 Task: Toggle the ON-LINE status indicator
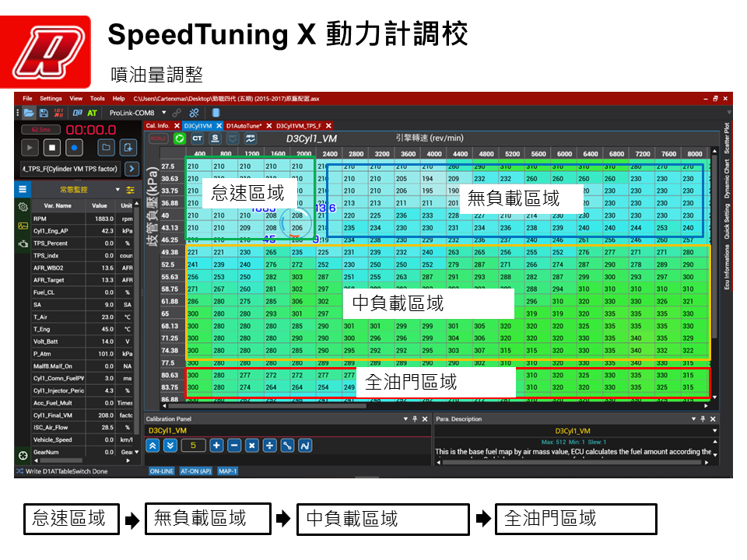pos(161,471)
